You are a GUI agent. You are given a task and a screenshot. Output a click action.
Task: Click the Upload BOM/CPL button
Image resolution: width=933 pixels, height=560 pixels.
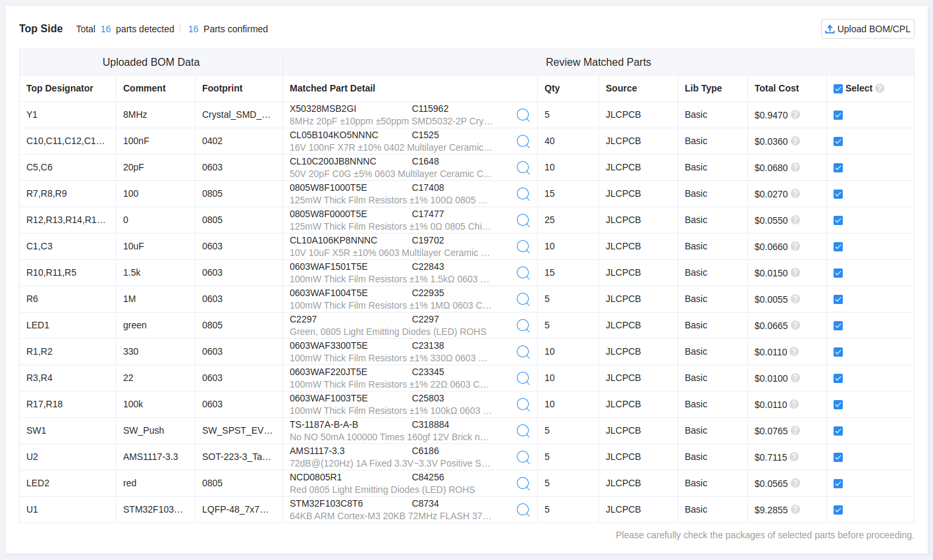pyautogui.click(x=867, y=29)
